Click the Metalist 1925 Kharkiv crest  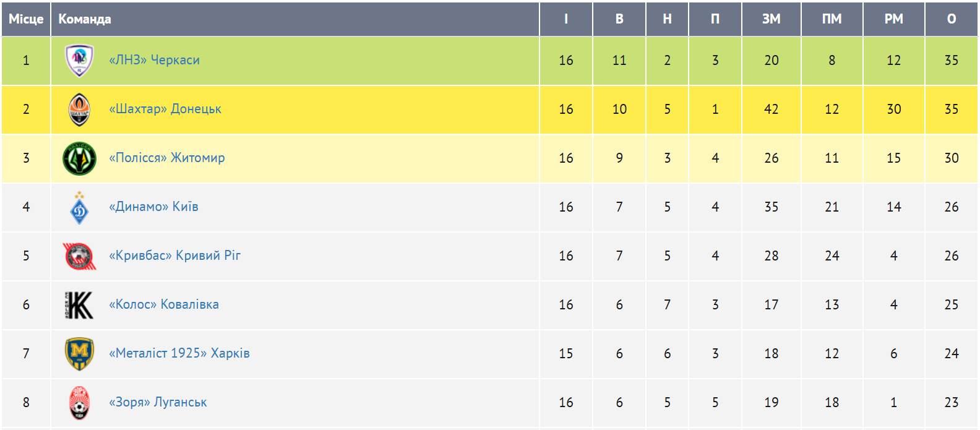pyautogui.click(x=79, y=354)
